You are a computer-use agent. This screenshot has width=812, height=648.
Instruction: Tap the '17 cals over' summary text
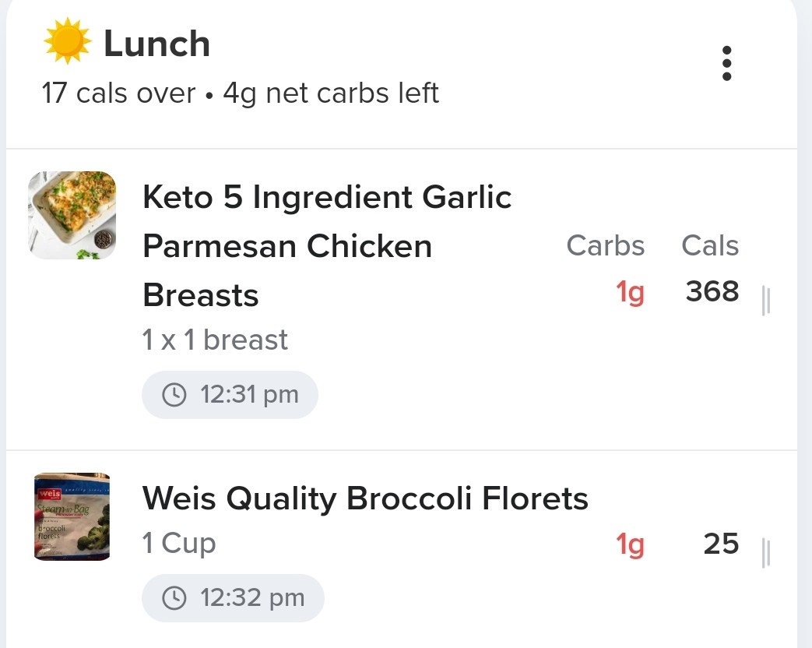(118, 93)
